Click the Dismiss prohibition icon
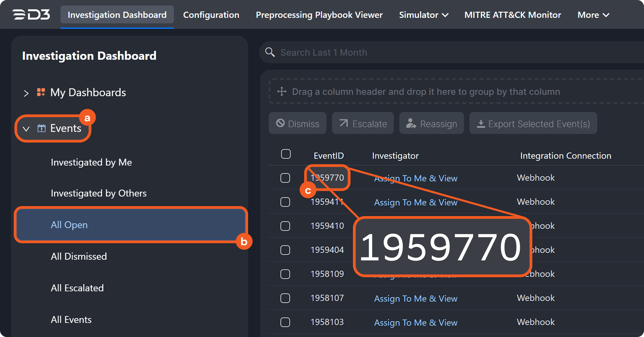 coord(280,123)
